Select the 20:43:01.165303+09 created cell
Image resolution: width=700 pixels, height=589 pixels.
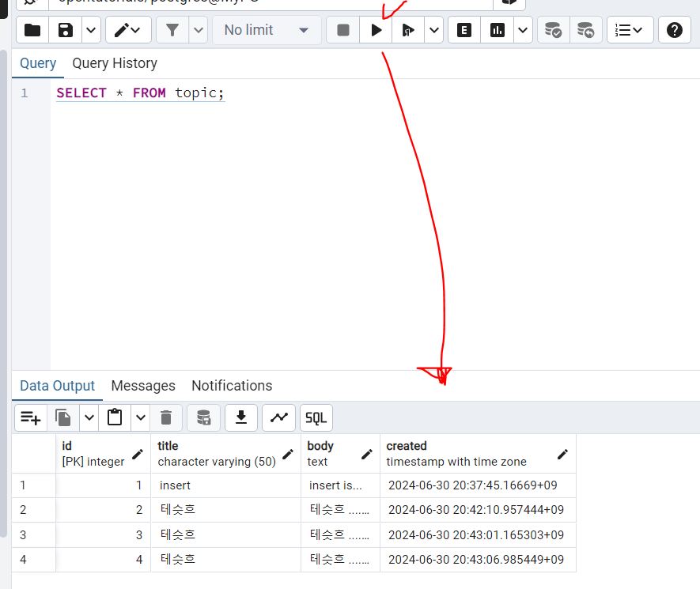click(478, 535)
